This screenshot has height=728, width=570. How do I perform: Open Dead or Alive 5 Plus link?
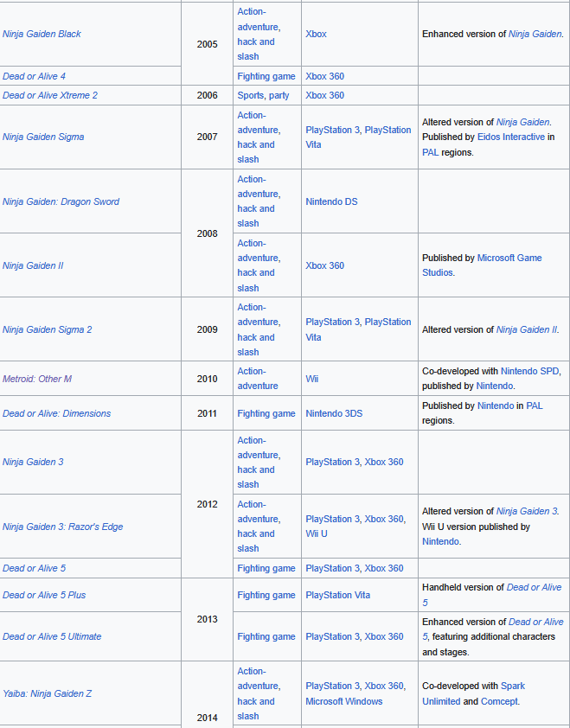click(x=44, y=595)
